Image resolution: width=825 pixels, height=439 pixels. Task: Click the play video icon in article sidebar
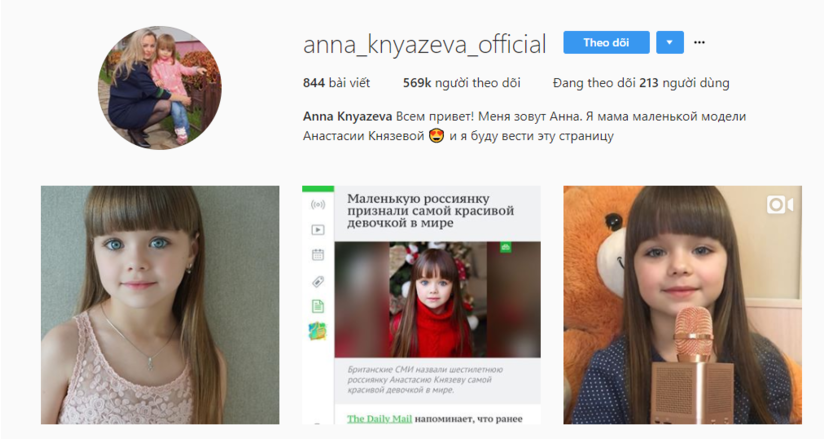click(x=318, y=230)
